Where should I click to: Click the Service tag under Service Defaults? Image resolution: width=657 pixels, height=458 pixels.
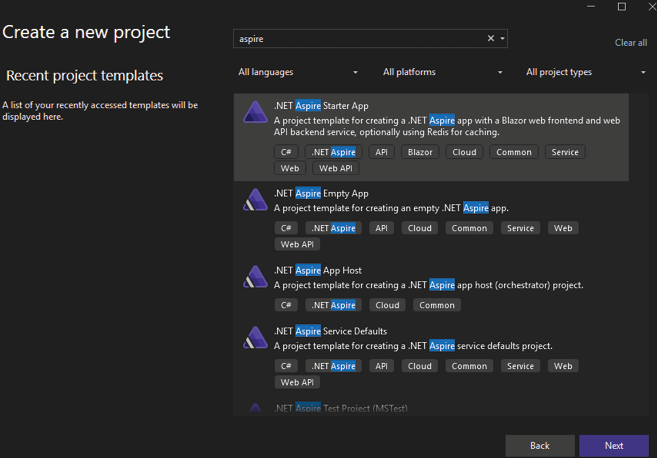(x=520, y=366)
